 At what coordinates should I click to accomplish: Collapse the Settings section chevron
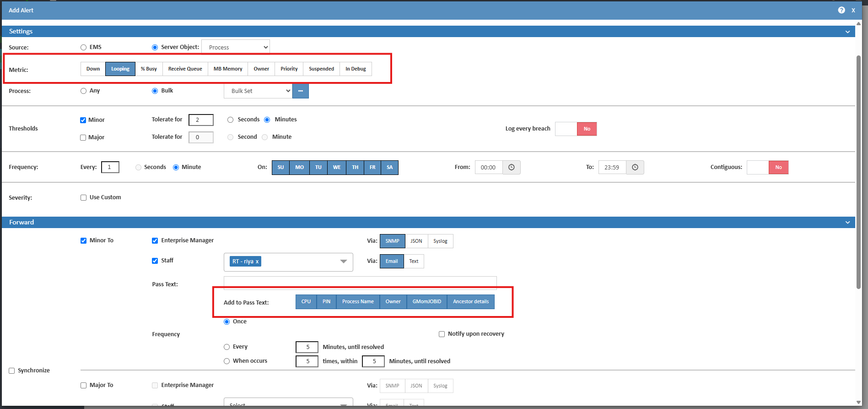pos(847,32)
